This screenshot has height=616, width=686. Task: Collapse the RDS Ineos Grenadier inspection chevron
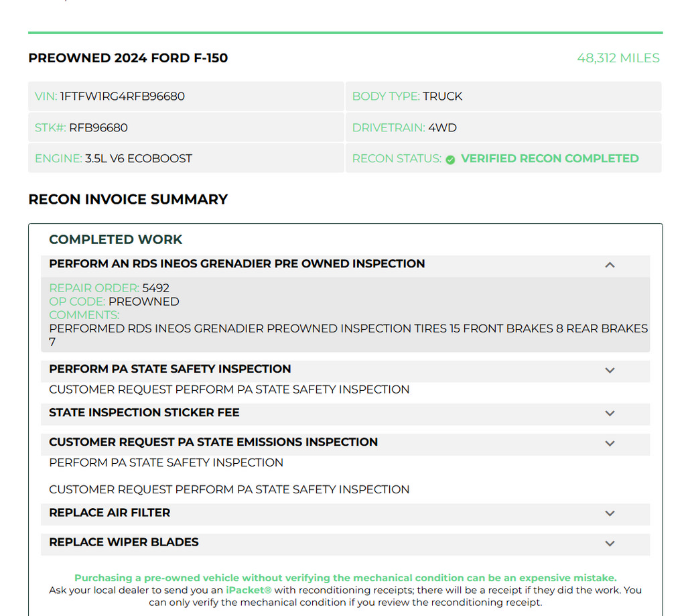pyautogui.click(x=610, y=265)
